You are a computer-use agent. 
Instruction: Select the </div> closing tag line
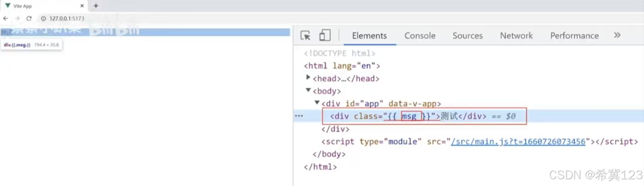pyautogui.click(x=335, y=129)
